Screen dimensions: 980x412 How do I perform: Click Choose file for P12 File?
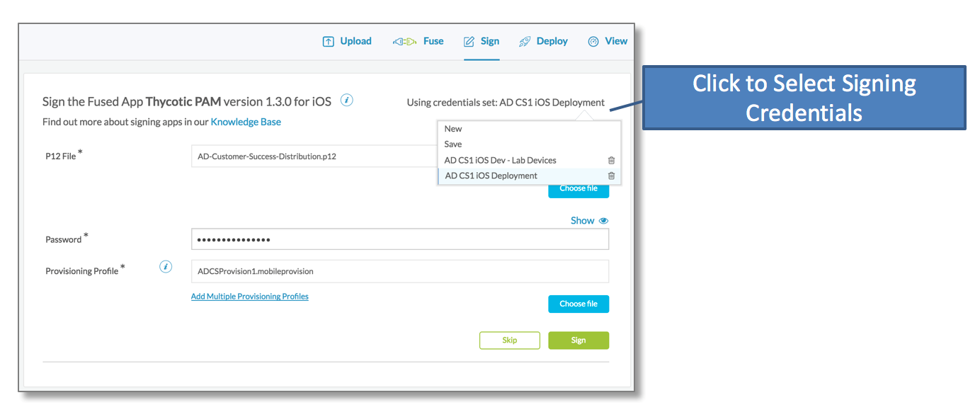[x=579, y=189]
